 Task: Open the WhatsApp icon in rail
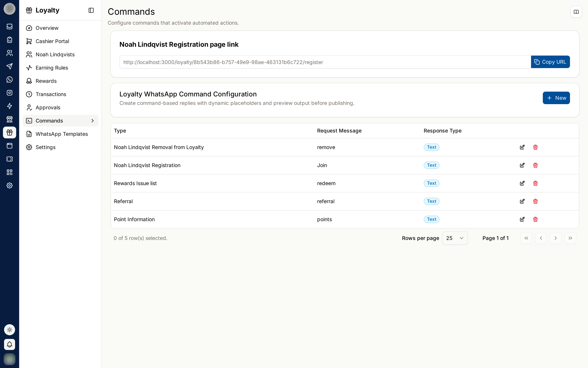click(x=10, y=80)
